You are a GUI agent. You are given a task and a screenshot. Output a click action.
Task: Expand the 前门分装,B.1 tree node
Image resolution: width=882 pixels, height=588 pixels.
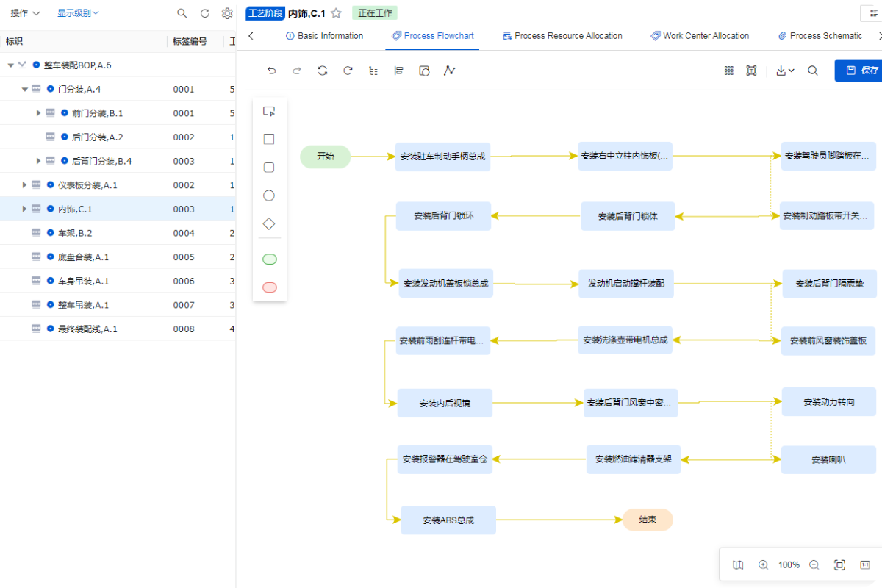coord(38,113)
